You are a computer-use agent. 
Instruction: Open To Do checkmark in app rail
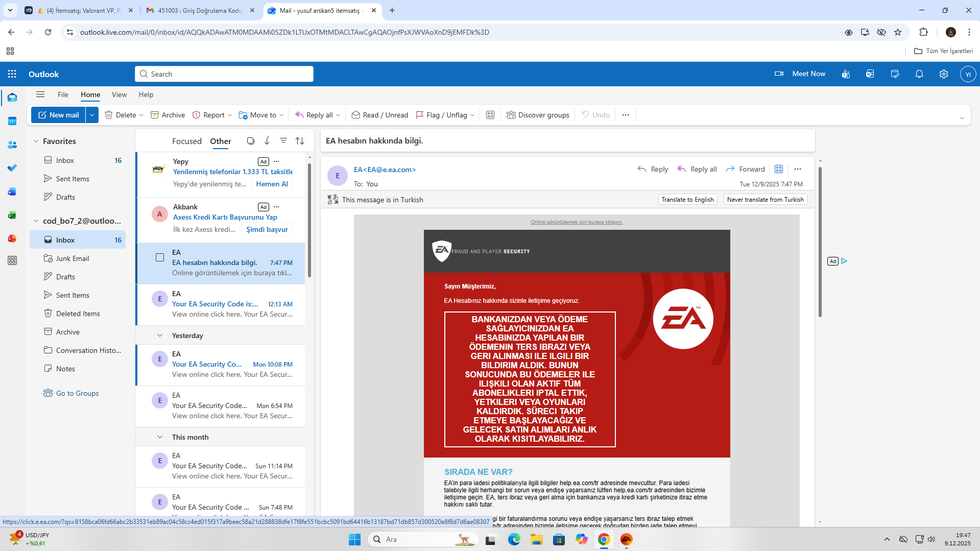[x=12, y=168]
